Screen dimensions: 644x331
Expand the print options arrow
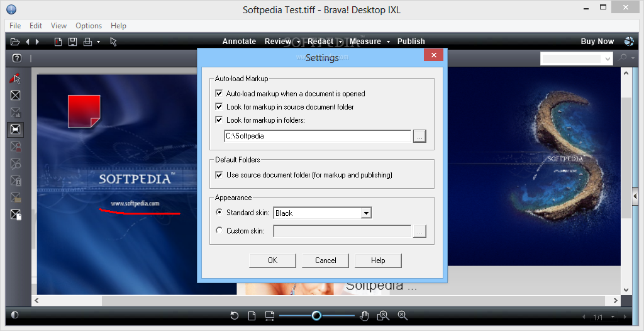pyautogui.click(x=98, y=42)
